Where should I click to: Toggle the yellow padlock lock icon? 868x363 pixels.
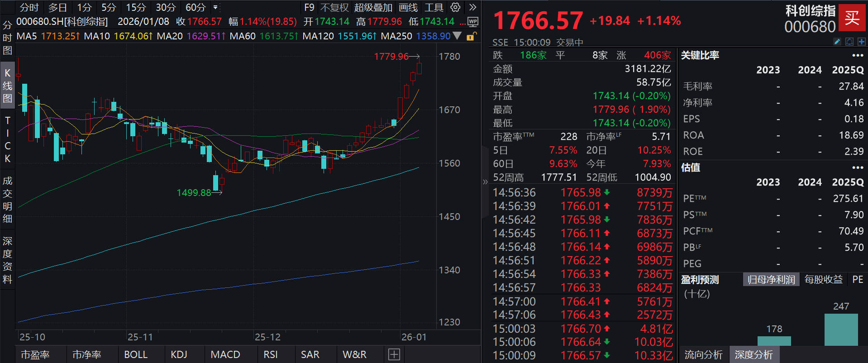(471, 36)
